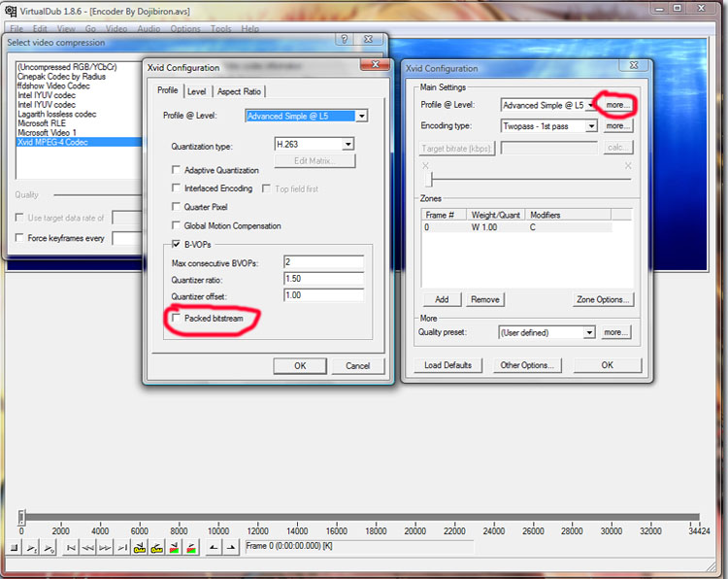Viewport: 728px width, 579px height.
Task: Click Cancel in the profile dialog
Action: coord(357,365)
